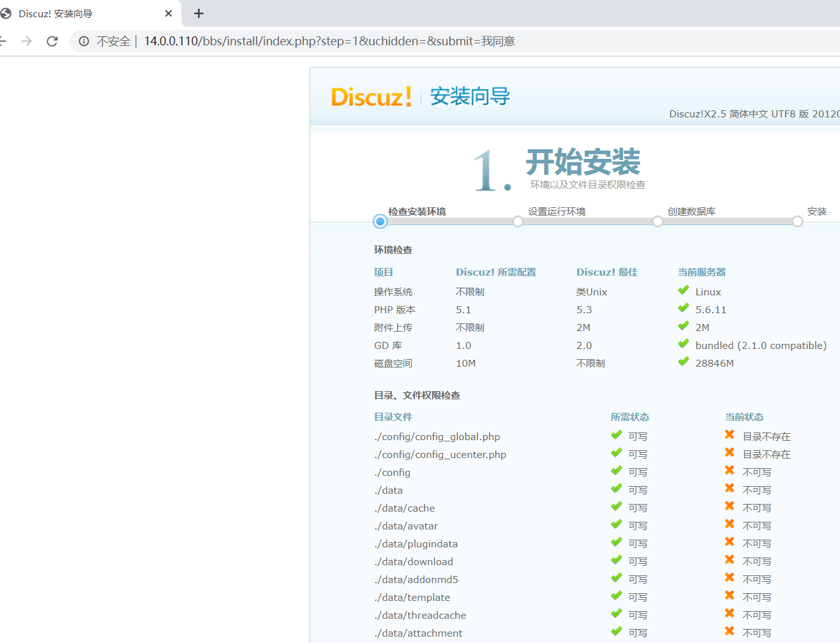Click the 所需状态 column header
This screenshot has height=643, width=840.
pos(630,417)
